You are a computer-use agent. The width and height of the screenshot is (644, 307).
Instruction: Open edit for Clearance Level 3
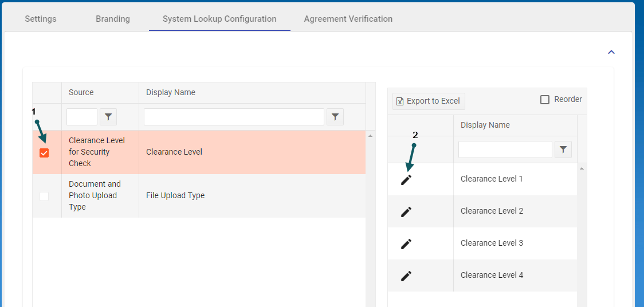coord(406,243)
